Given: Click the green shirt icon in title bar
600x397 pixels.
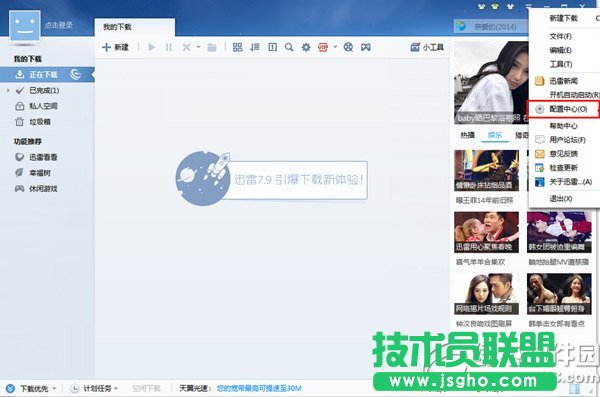Looking at the screenshot, I should pyautogui.click(x=496, y=7).
